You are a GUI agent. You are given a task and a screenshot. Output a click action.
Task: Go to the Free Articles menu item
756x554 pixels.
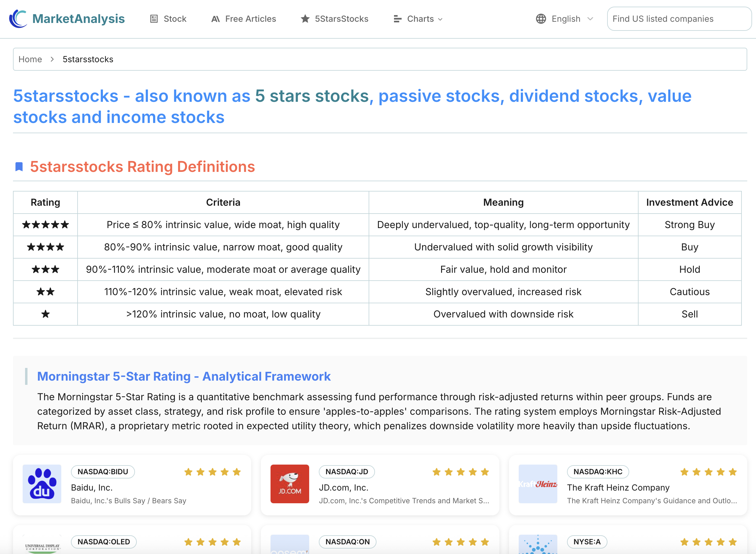point(244,19)
